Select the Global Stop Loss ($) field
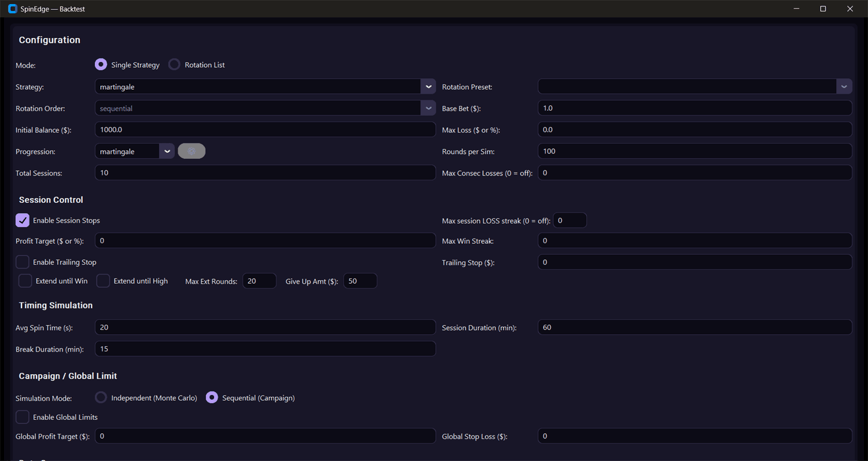 [695, 436]
